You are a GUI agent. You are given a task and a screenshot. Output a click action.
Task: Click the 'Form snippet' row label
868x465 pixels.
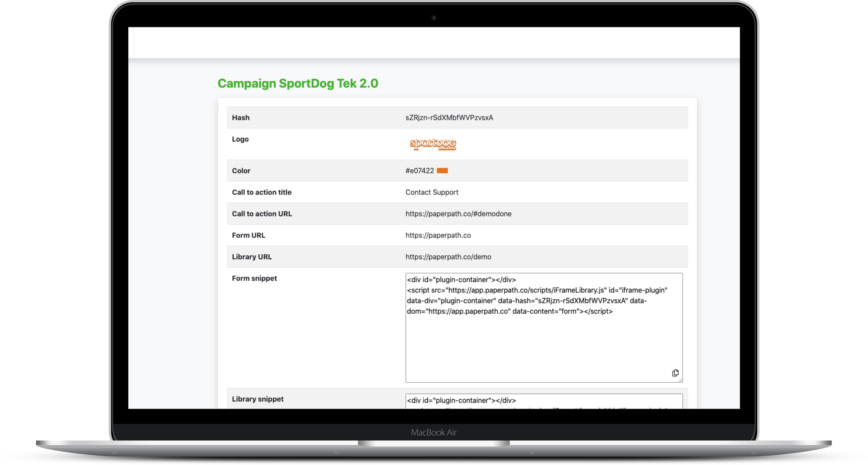tap(254, 278)
